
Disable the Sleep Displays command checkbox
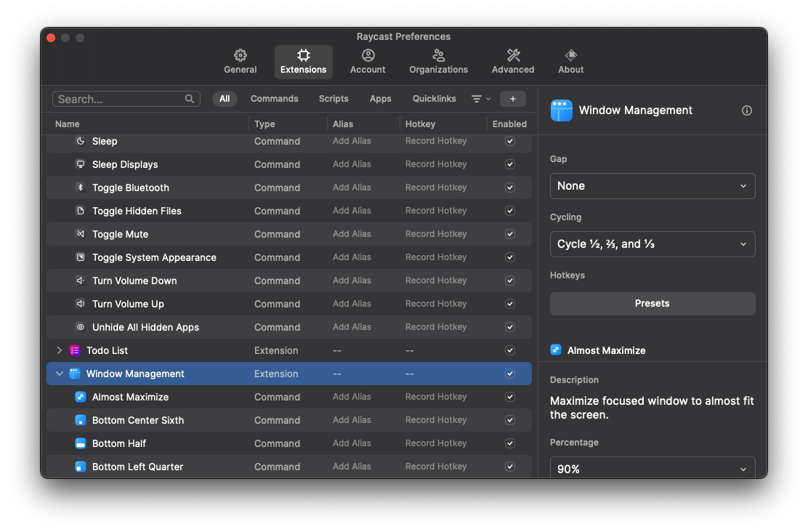point(510,164)
